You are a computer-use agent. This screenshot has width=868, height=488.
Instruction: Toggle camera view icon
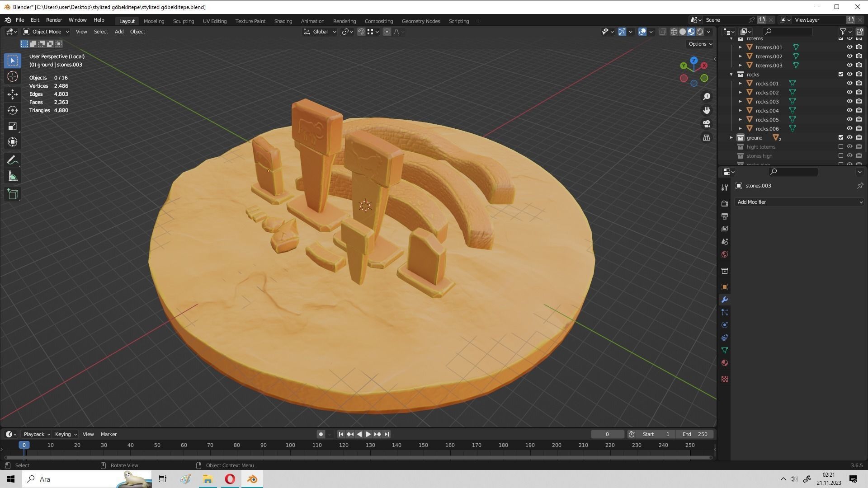click(x=707, y=124)
